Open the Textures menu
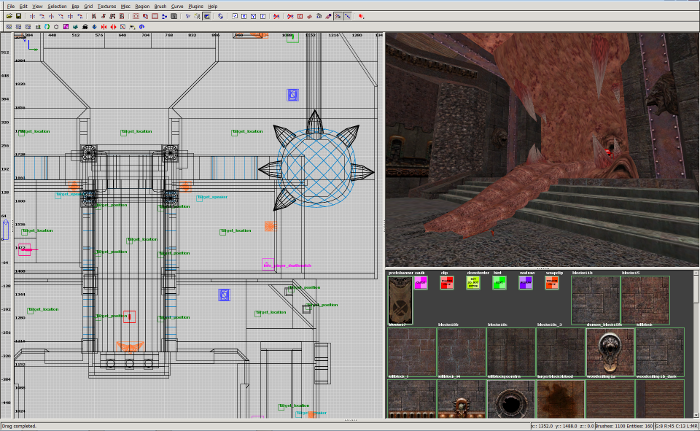This screenshot has width=700, height=431. [x=107, y=6]
